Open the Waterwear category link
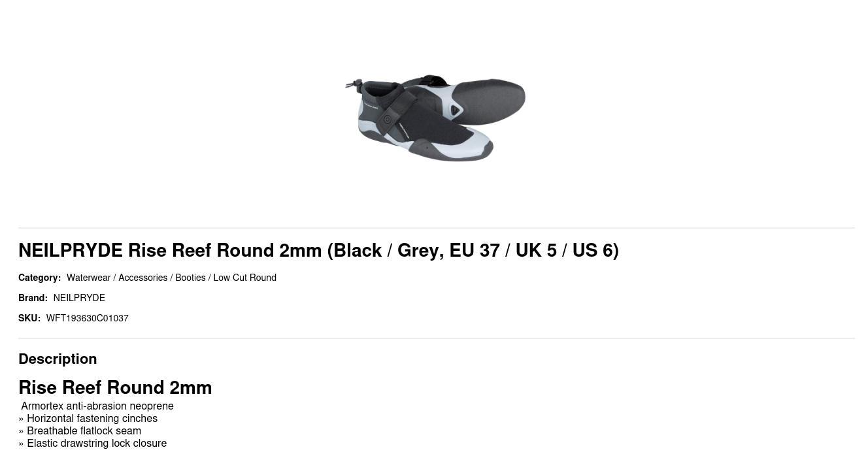868x469 pixels. [88, 278]
